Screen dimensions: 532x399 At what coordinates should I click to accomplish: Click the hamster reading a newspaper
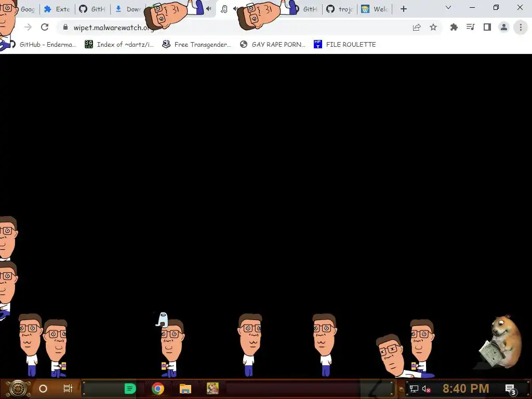(x=501, y=342)
